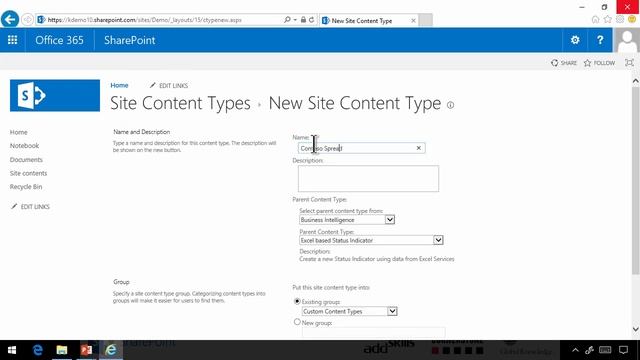Open the settings gear in SharePoint header

pos(575,40)
